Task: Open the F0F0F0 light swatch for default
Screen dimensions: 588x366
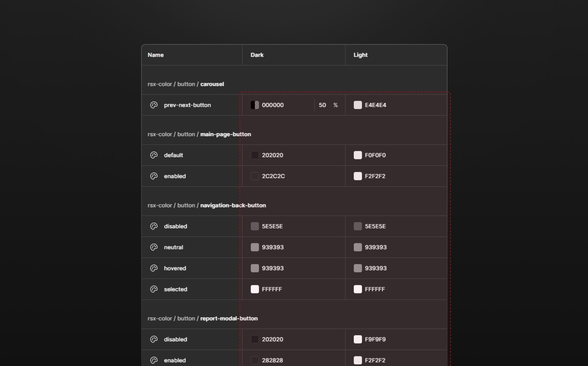Action: (x=358, y=155)
